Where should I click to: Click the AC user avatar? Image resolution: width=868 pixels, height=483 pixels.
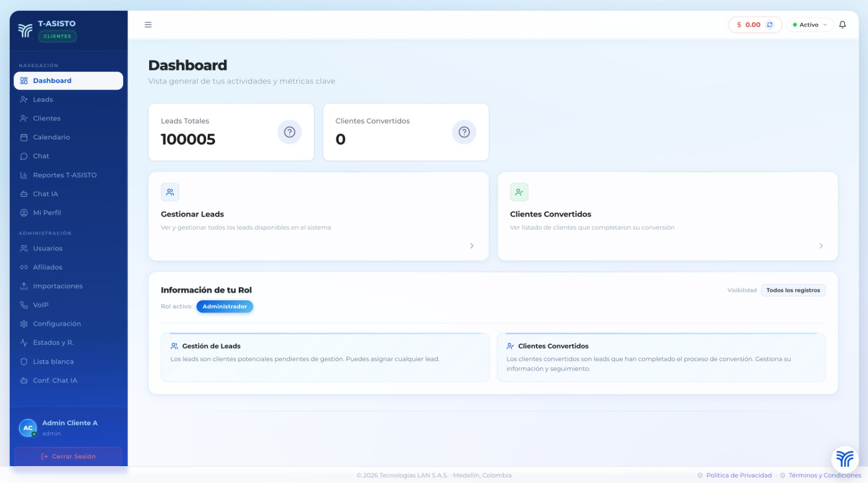pyautogui.click(x=28, y=428)
